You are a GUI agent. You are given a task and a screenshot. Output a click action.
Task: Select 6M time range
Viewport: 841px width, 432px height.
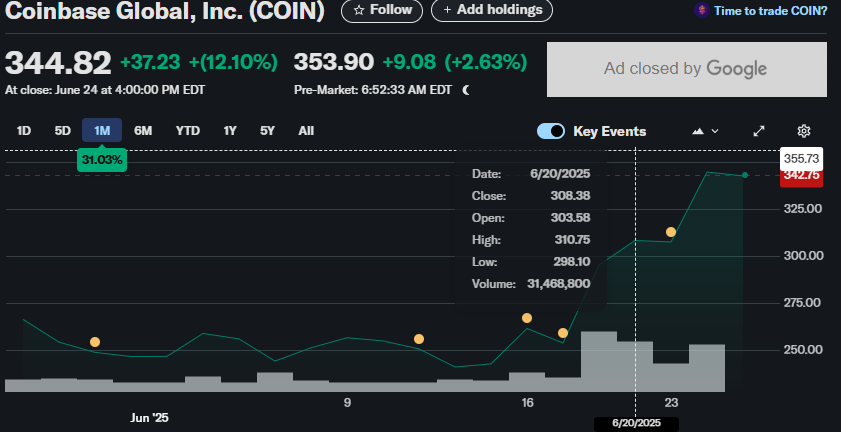(143, 130)
